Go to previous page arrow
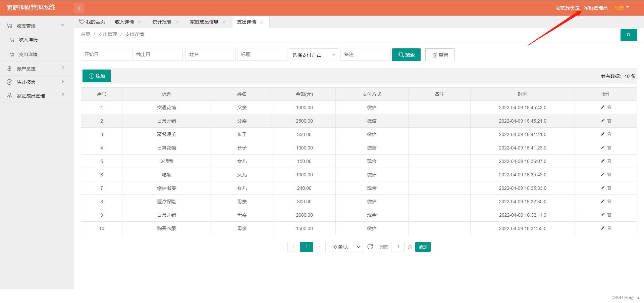 [x=294, y=247]
